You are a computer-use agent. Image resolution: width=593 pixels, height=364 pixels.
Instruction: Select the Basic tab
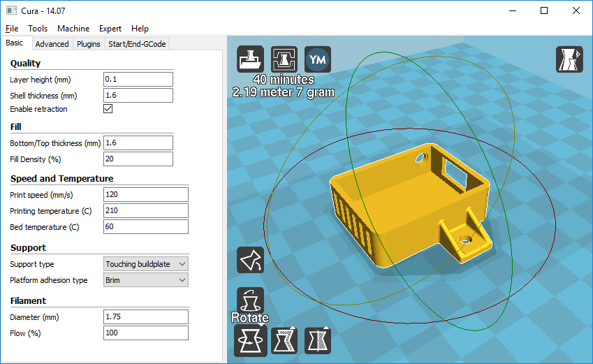15,43
